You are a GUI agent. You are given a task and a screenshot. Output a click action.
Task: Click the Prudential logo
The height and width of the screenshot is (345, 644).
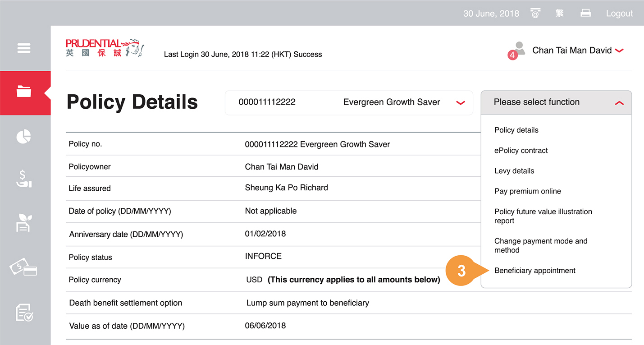point(105,48)
